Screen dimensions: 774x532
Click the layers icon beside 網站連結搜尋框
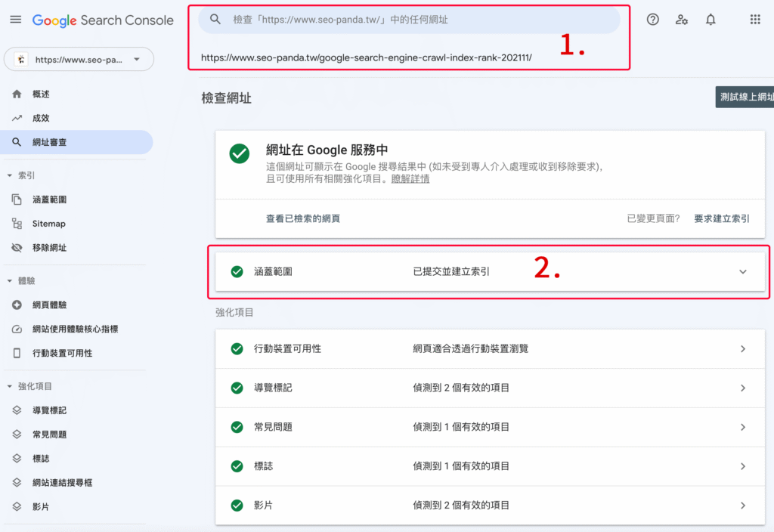[x=17, y=483]
